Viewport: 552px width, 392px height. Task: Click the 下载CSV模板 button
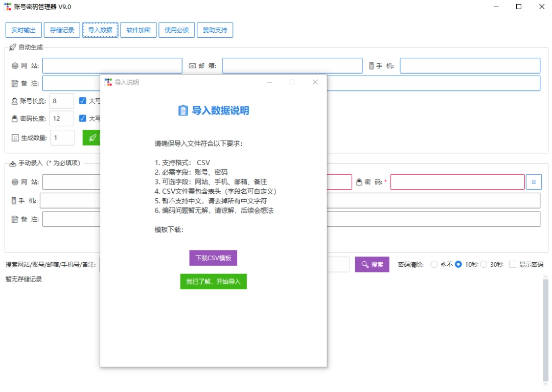pos(213,258)
